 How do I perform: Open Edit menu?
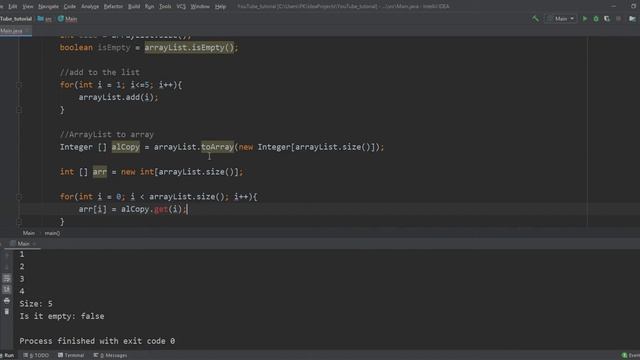tap(13, 7)
